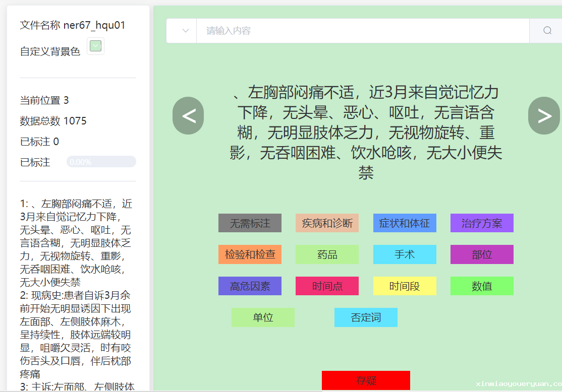Select the 症状和体征 label
The image size is (562, 392).
click(405, 223)
